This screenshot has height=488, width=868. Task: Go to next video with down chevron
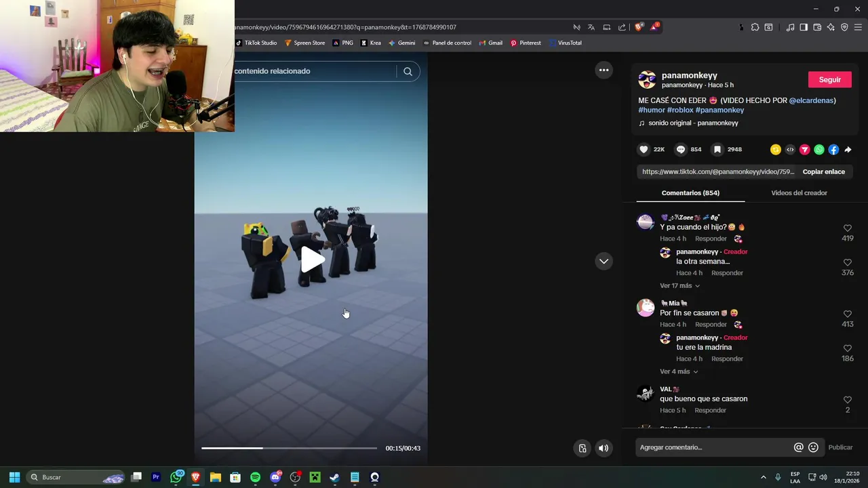[x=604, y=261]
